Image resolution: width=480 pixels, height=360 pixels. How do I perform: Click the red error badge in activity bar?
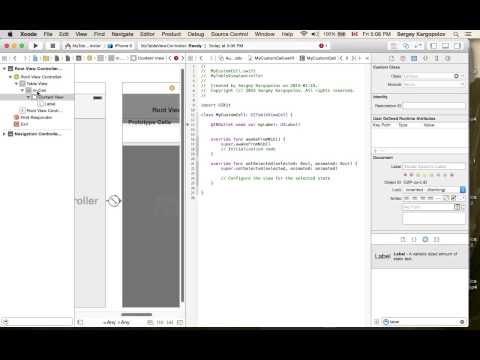pos(322,46)
